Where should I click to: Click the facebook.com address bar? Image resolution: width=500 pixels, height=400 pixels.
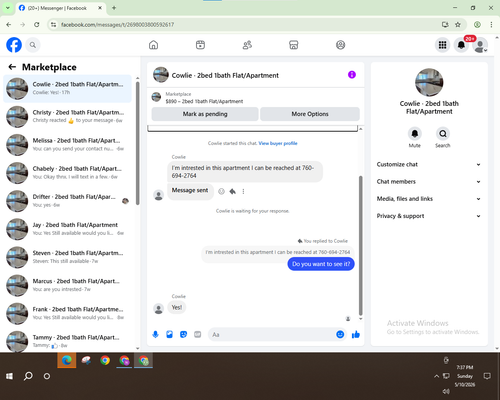click(x=247, y=25)
